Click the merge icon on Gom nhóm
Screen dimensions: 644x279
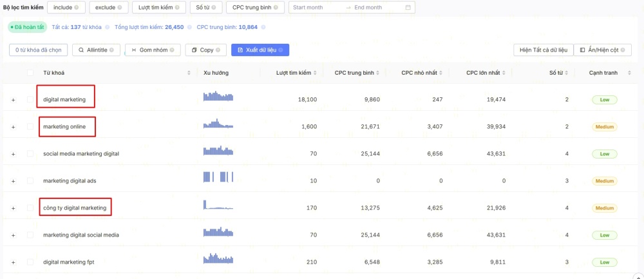pos(134,50)
